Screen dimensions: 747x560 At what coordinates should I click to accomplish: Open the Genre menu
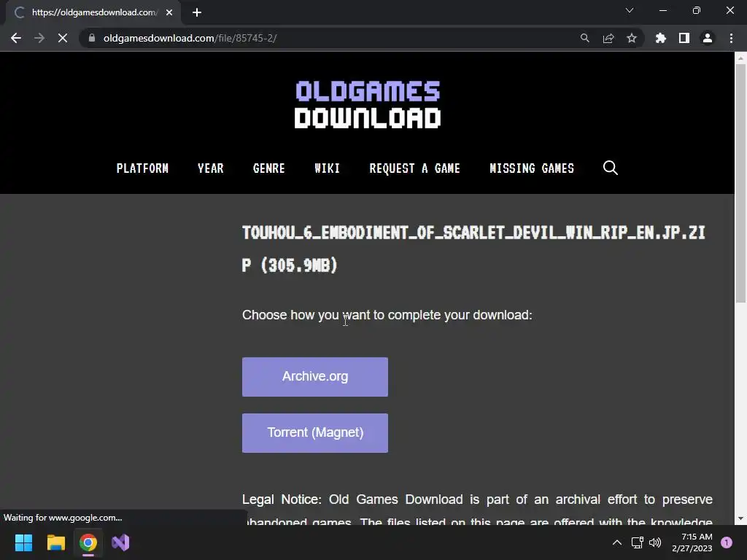(x=268, y=168)
